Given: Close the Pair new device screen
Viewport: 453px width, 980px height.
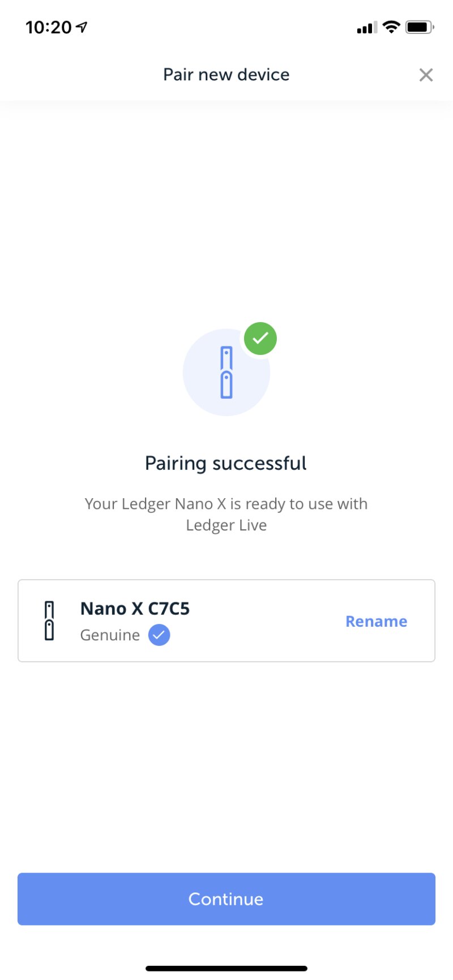Looking at the screenshot, I should point(426,75).
